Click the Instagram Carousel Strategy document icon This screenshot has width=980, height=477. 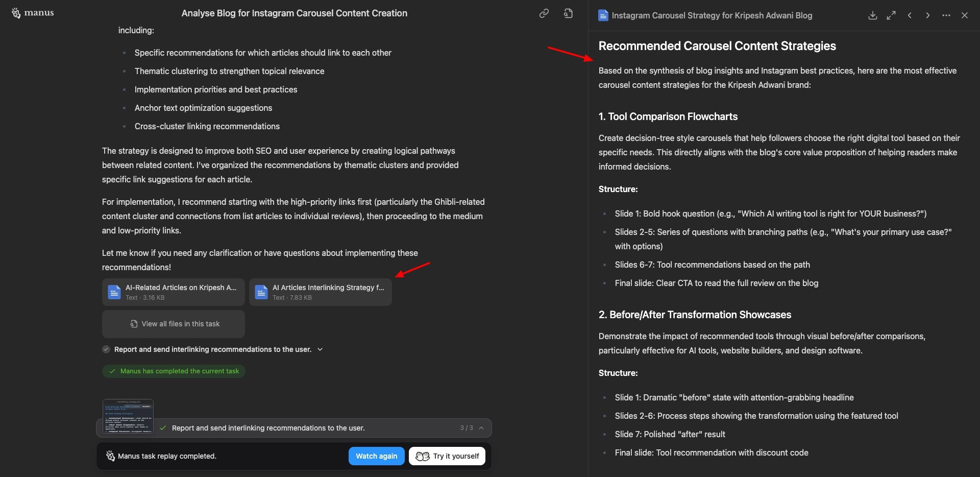coord(603,15)
